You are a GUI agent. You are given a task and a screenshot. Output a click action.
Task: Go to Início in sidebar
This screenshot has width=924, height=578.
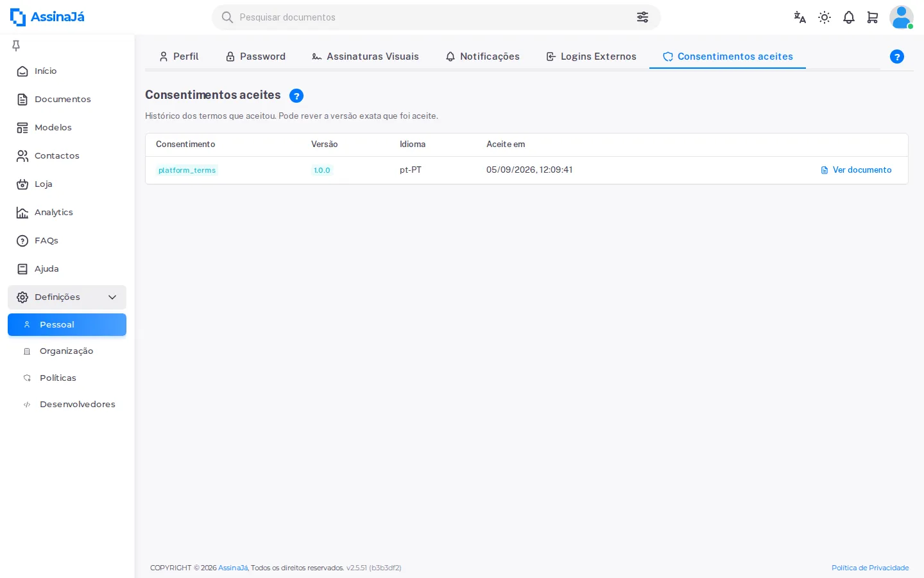coord(67,71)
